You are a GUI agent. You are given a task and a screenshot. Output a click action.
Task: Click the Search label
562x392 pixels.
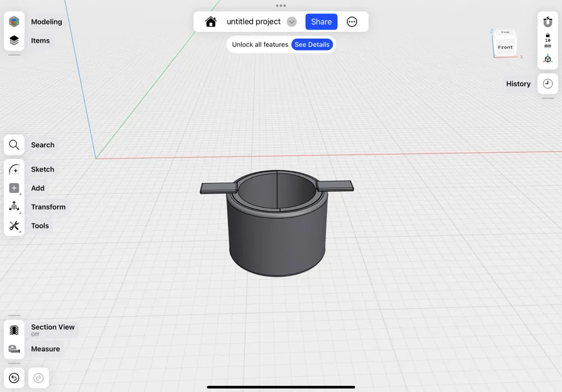(x=43, y=145)
